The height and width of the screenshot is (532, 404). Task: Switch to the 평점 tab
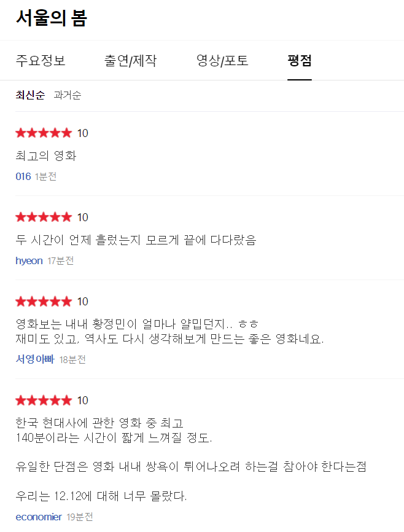point(299,61)
